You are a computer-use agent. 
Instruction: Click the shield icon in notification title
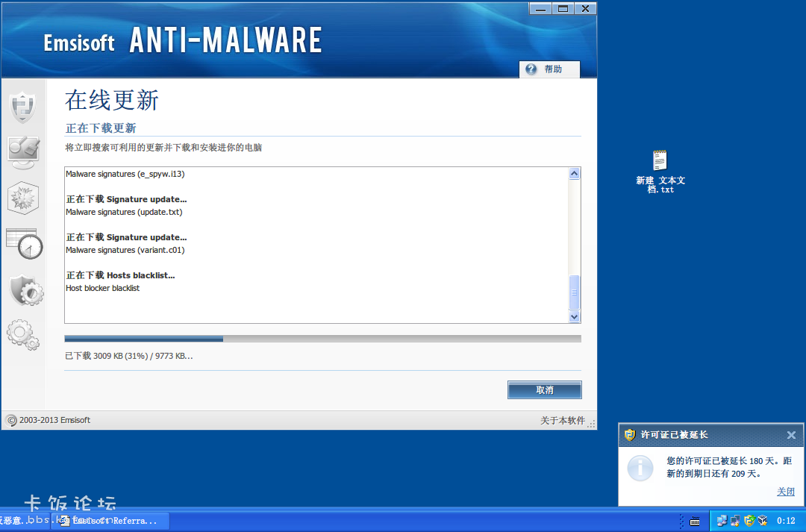tap(630, 435)
